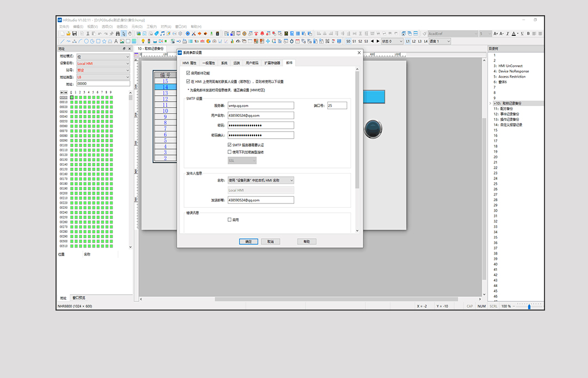Select the L2 language toolbar button
This screenshot has height=378, width=588.
pyautogui.click(x=414, y=41)
